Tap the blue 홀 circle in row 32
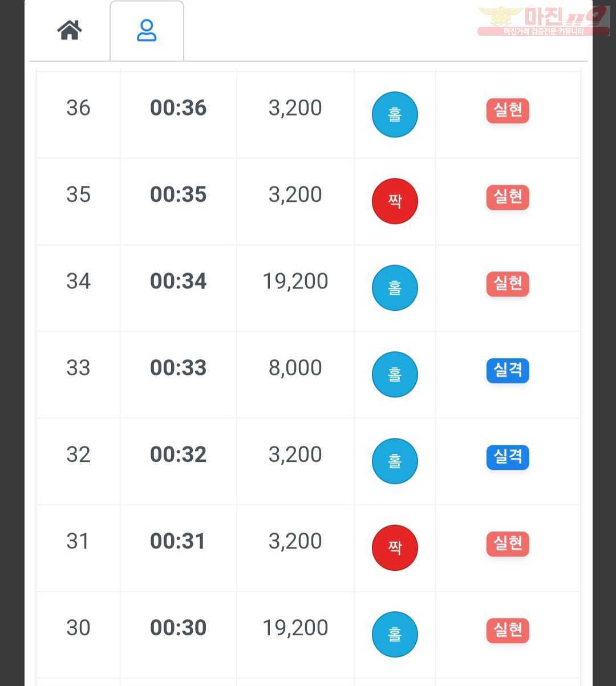616x686 pixels. click(x=395, y=461)
